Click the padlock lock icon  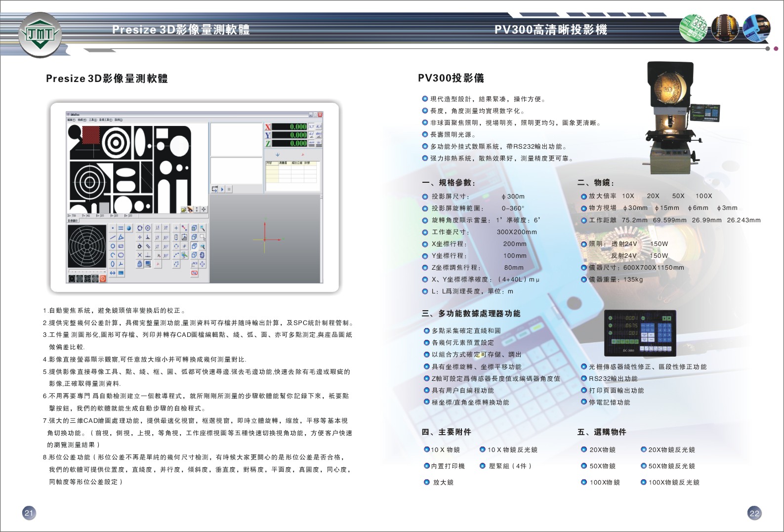tap(140, 264)
